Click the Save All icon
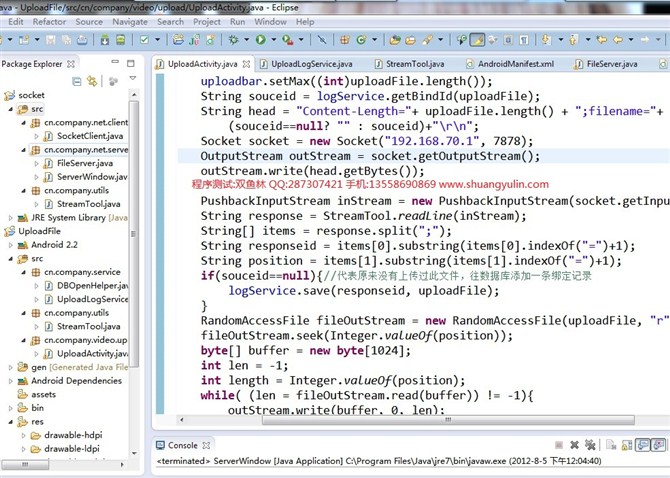This screenshot has width=670, height=478. pyautogui.click(x=66, y=40)
